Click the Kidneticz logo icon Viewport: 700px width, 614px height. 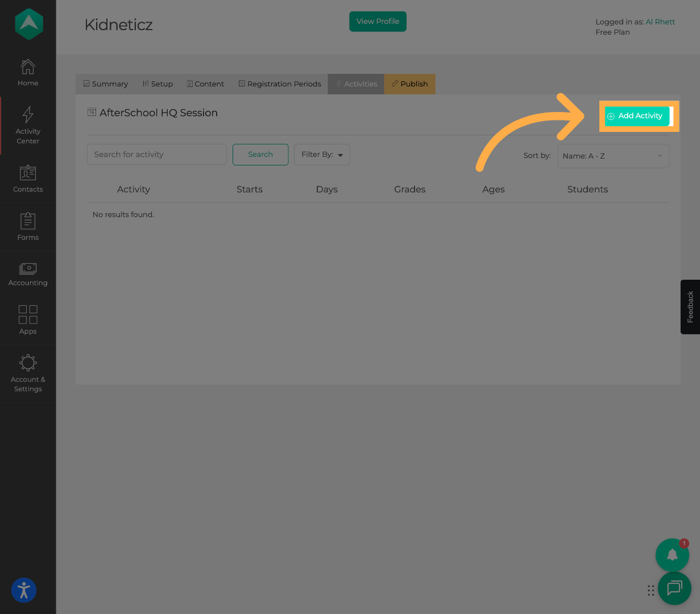(28, 24)
